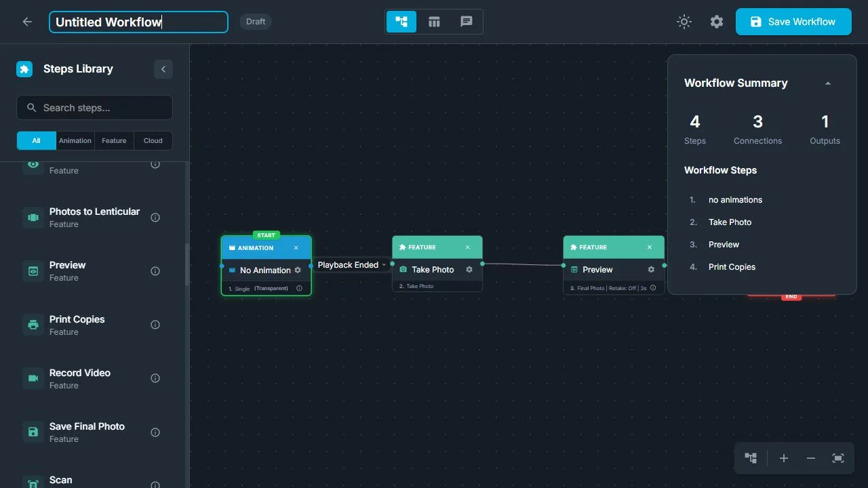Toggle light theme sun icon
The image size is (868, 488).
[x=684, y=22]
